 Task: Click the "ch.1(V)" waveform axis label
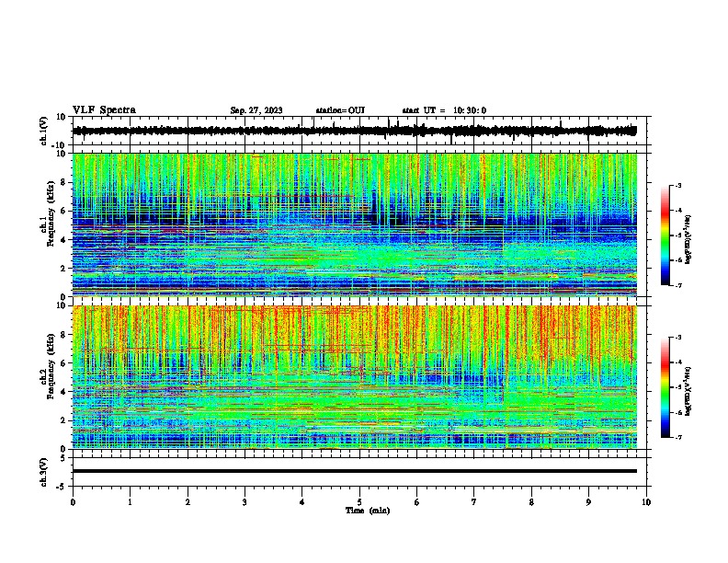point(44,132)
